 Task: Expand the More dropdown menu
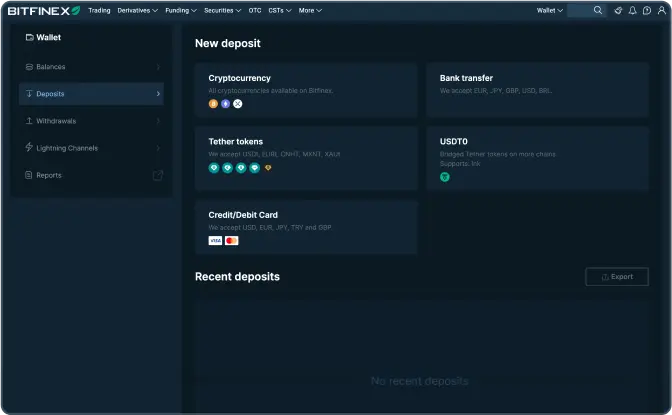click(310, 10)
